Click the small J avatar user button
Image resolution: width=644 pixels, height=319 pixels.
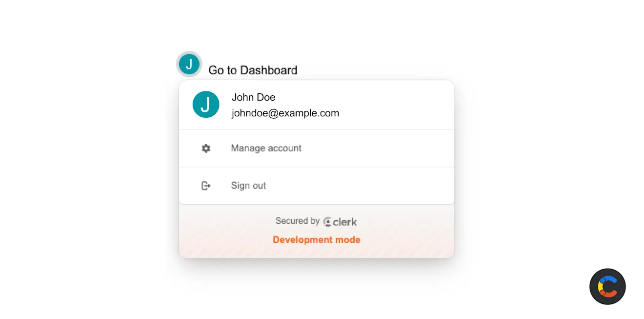tap(189, 64)
